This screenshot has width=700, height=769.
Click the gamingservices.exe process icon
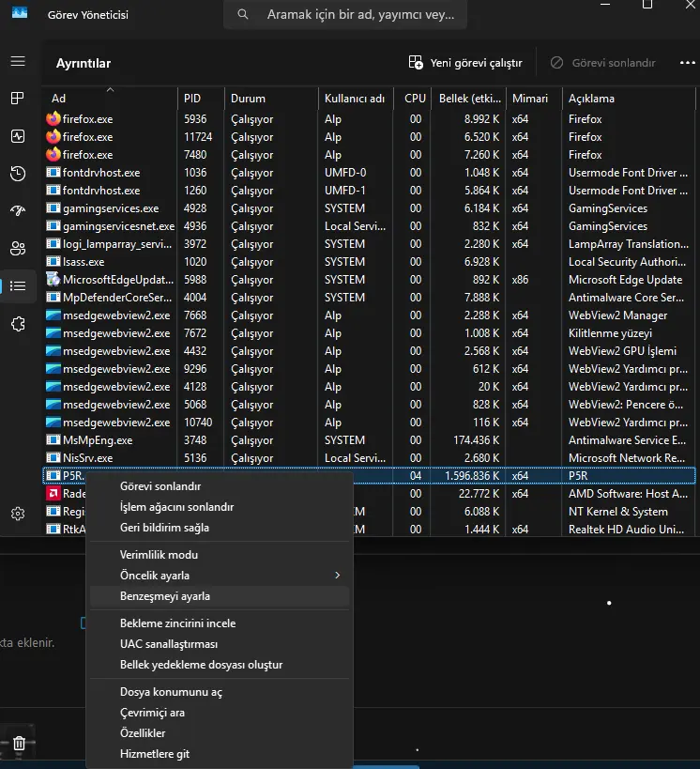tap(53, 208)
